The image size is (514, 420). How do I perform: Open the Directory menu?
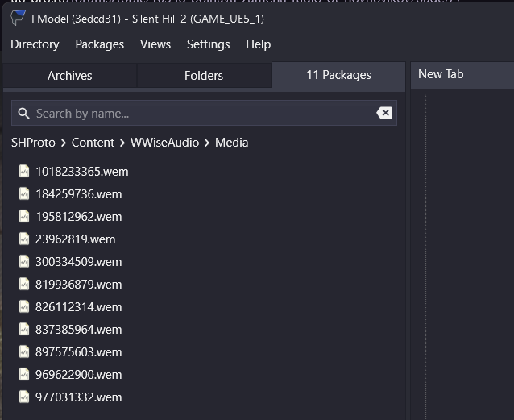point(35,44)
